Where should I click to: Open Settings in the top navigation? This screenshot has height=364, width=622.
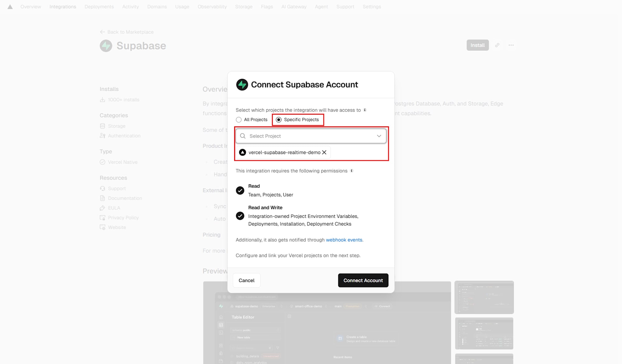point(372,7)
